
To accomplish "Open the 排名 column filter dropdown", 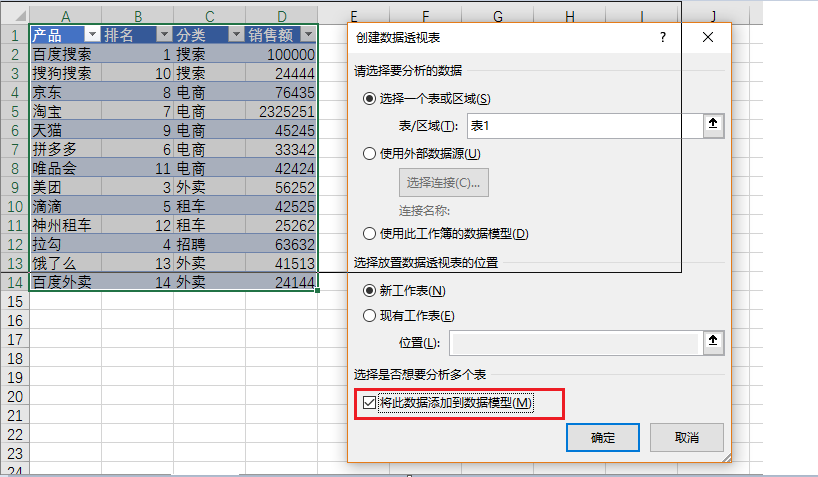I will click(164, 35).
